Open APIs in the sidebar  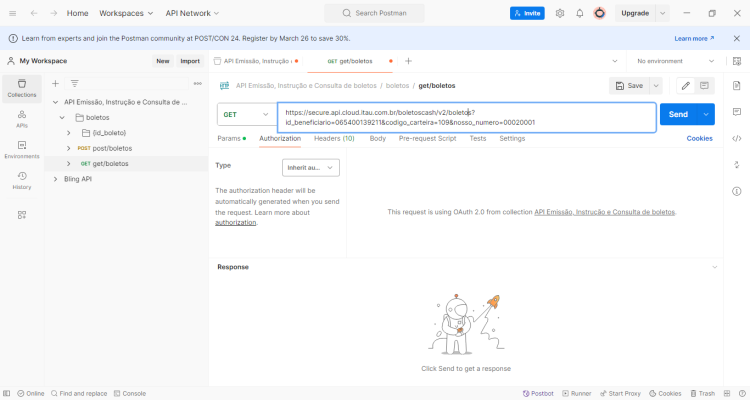[x=22, y=120]
